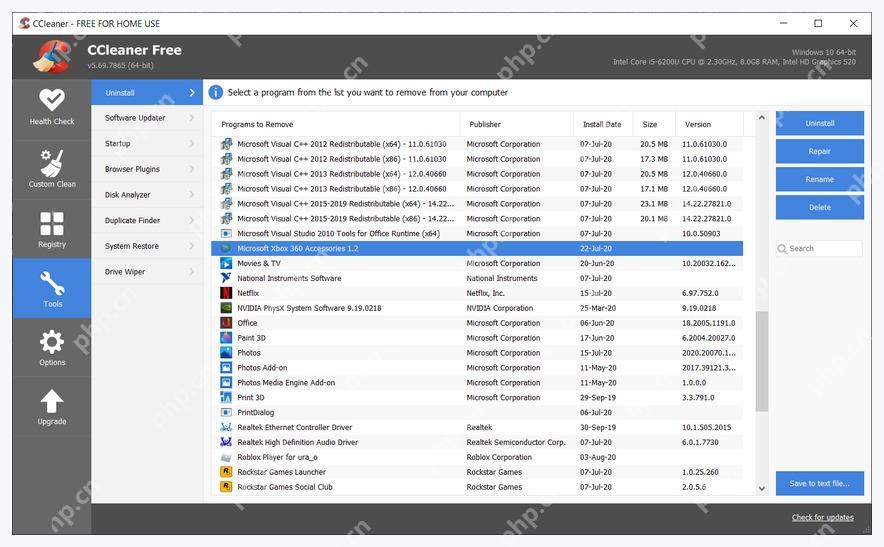Click the Paint 3D icon

[226, 338]
